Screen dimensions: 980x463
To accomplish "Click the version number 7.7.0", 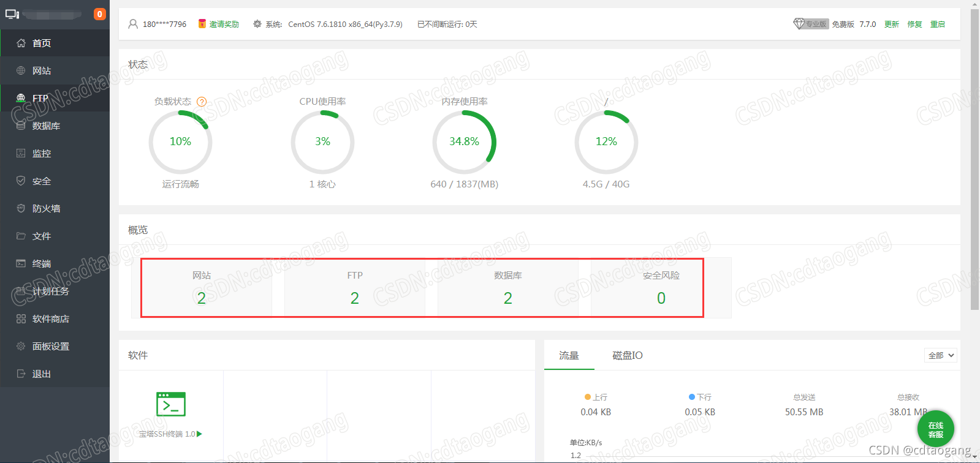I will pos(868,24).
